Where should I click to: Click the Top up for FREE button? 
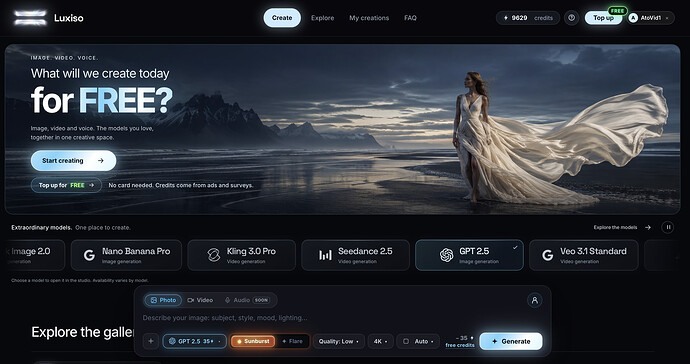tap(66, 185)
